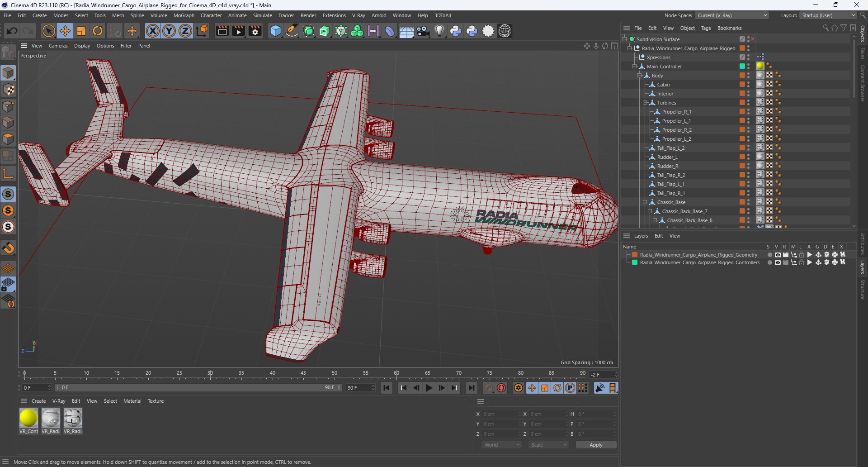Click the coordinate system icon
Screen dimensions: 868x467
[x=202, y=31]
